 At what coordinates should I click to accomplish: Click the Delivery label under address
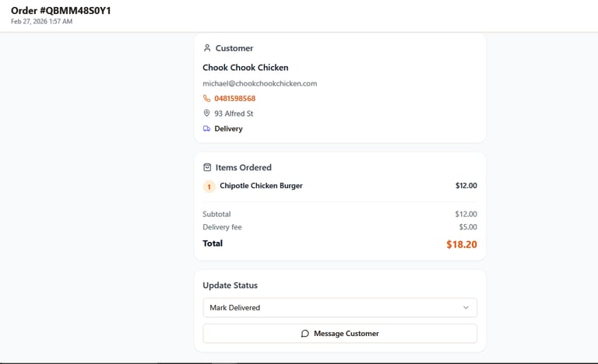(228, 129)
